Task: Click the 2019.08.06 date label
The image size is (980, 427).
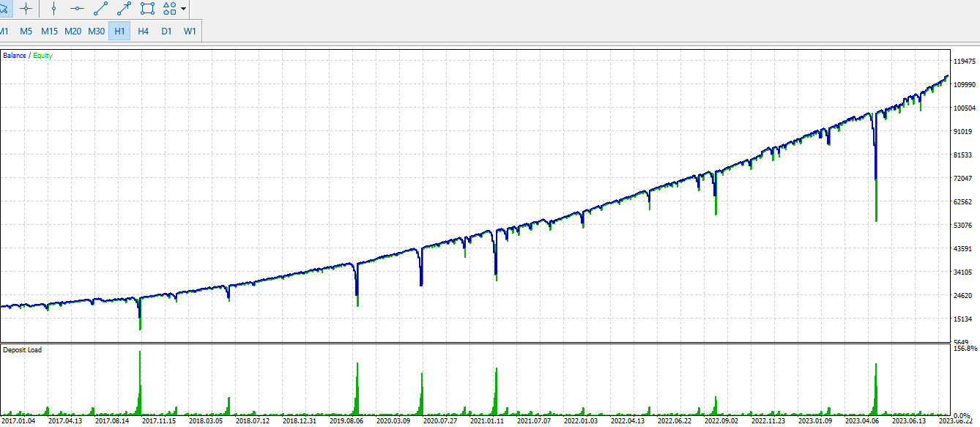Action: point(346,421)
